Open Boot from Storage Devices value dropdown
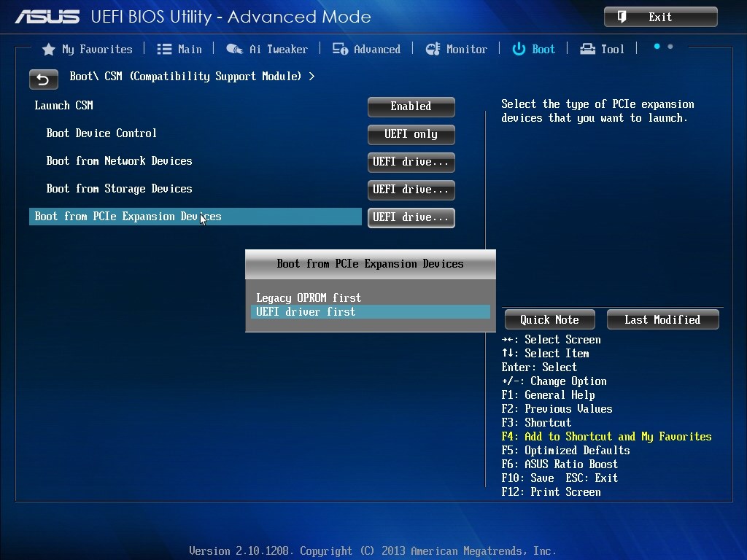The image size is (747, 560). tap(411, 190)
